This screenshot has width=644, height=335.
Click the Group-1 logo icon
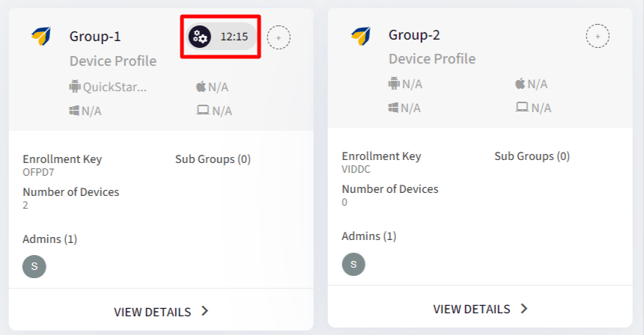(40, 36)
